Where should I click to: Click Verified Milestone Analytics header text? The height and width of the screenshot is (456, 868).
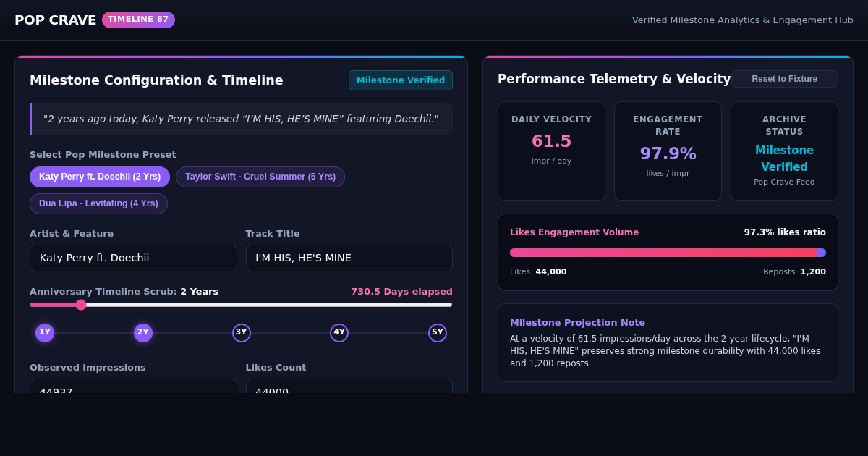742,20
